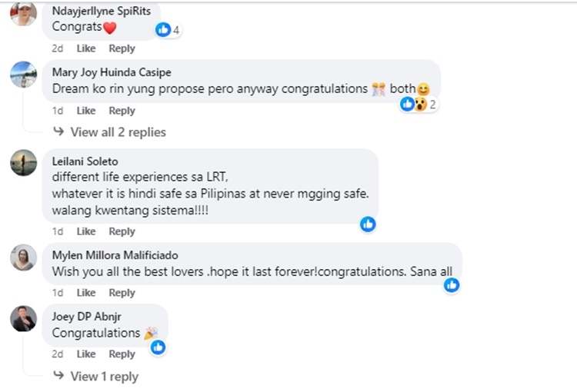
Task: Open Ndayjerllyne SpiRits' profile name link
Action: 101,11
